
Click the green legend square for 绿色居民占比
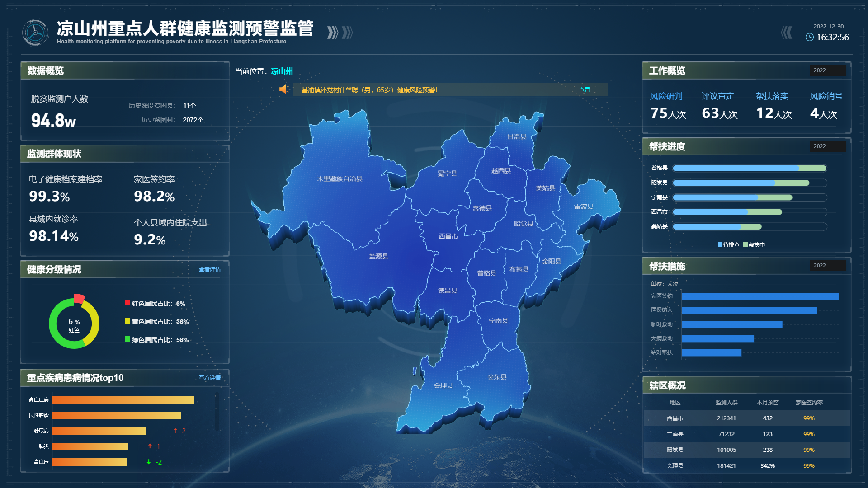point(127,339)
